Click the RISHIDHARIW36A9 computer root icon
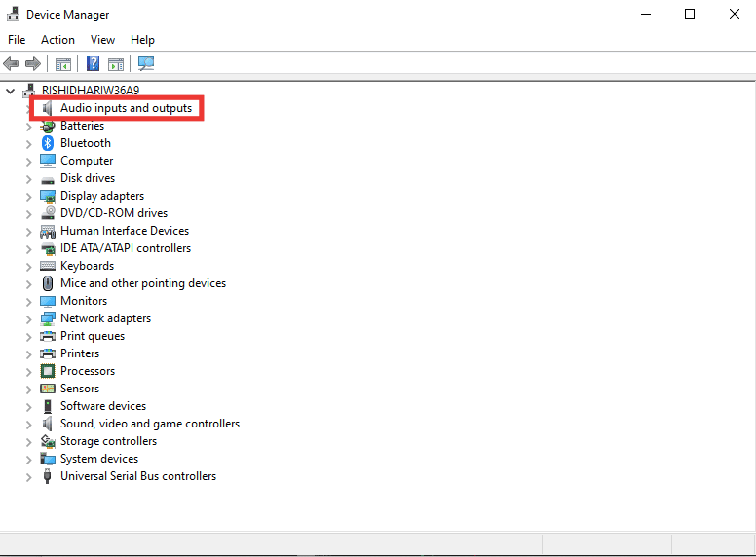This screenshot has height=557, width=756. click(29, 91)
